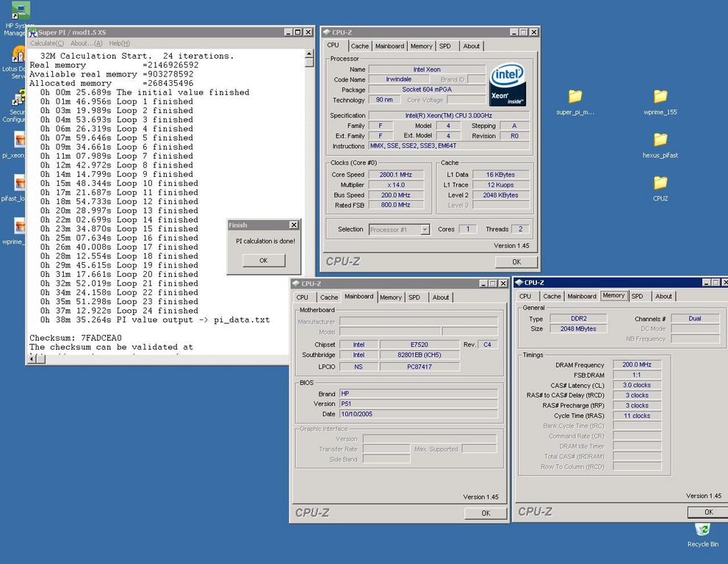Open the Help menu in Super PI
This screenshot has width=728, height=564.
coord(119,43)
